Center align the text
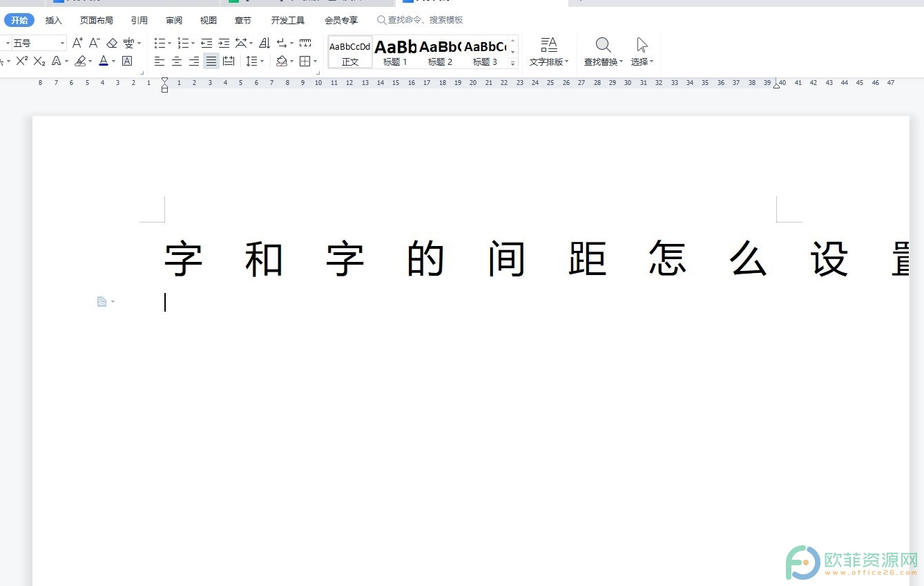Viewport: 924px width, 586px height. [x=177, y=61]
